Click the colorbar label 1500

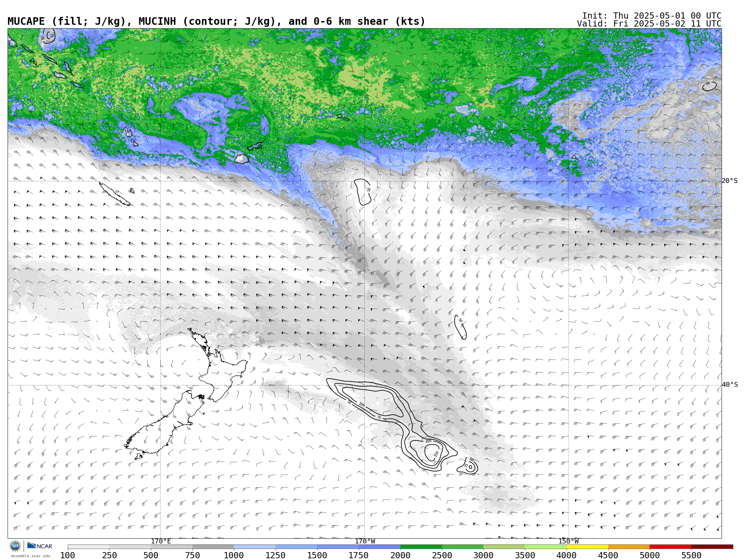[317, 555]
